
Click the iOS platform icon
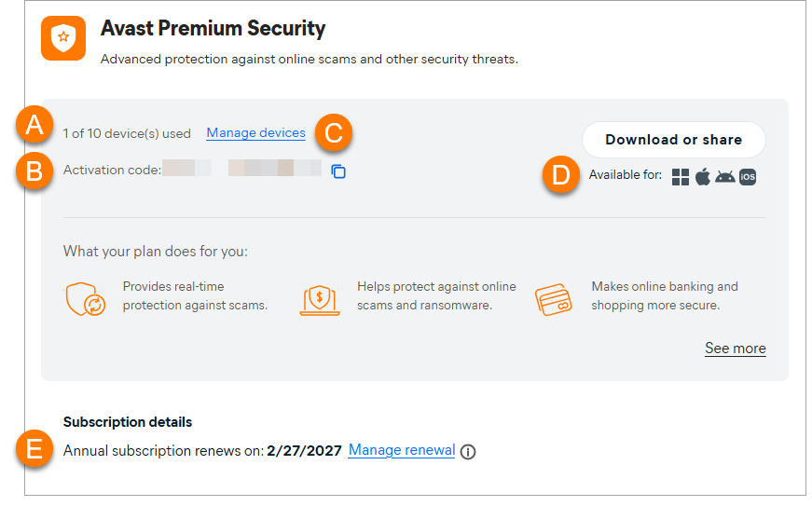pyautogui.click(x=748, y=176)
